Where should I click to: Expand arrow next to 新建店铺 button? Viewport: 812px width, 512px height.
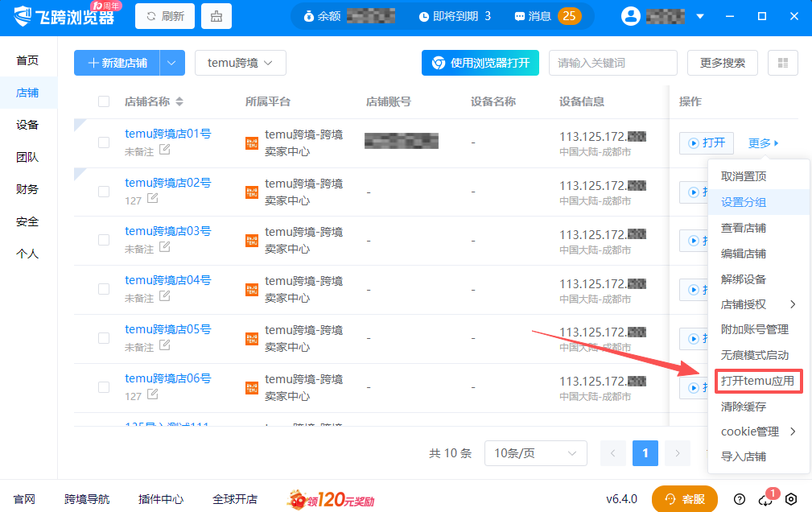pos(172,63)
